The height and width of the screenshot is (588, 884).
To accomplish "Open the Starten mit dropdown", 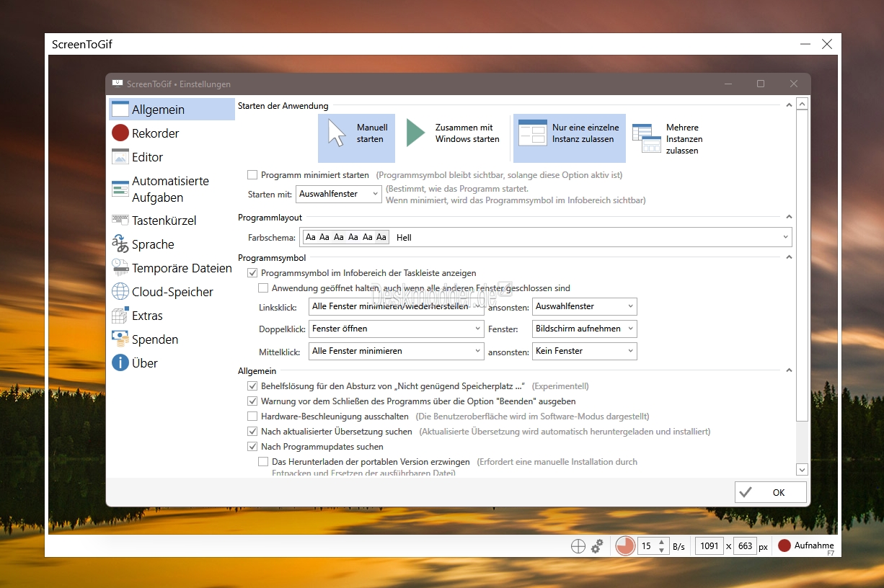I will coord(338,194).
